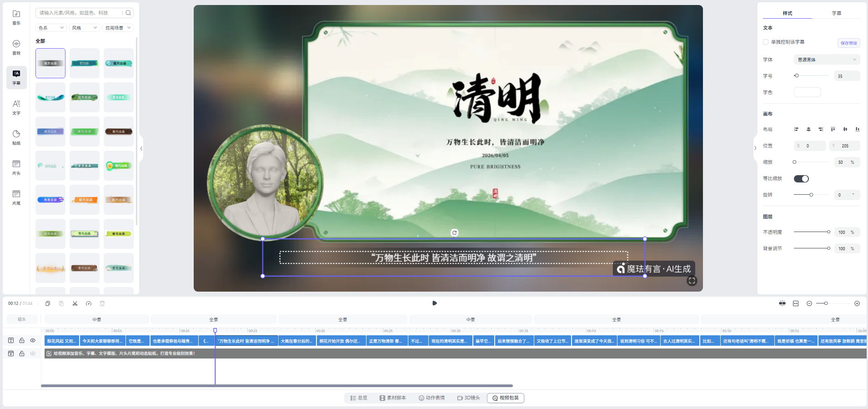Switch to the 3D镜头 tab
Viewport: 868px width, 409px height.
coord(469,398)
